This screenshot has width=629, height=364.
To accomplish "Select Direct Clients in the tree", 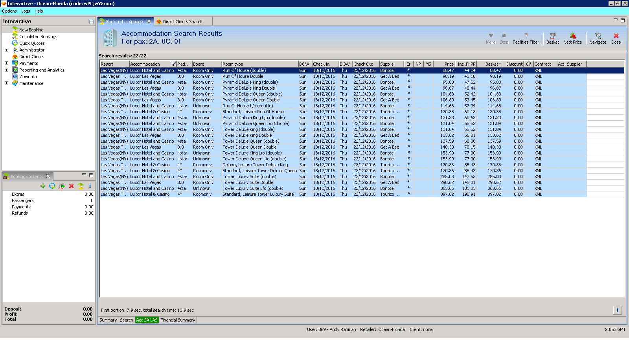I will point(31,57).
